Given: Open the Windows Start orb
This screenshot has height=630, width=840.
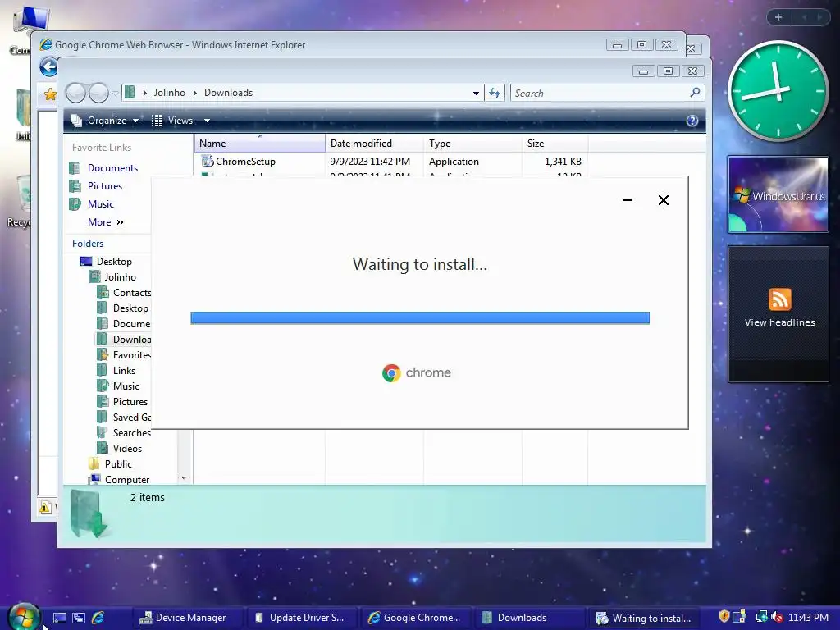Looking at the screenshot, I should click(24, 617).
